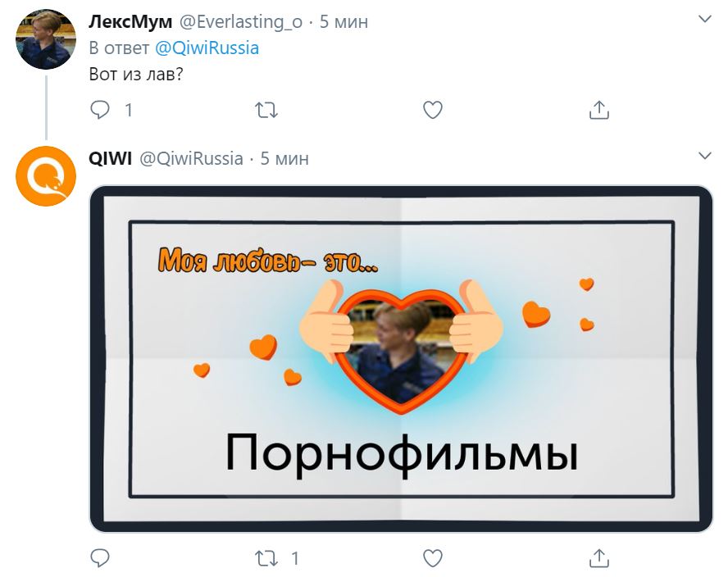Open the QIWI account name

110,158
